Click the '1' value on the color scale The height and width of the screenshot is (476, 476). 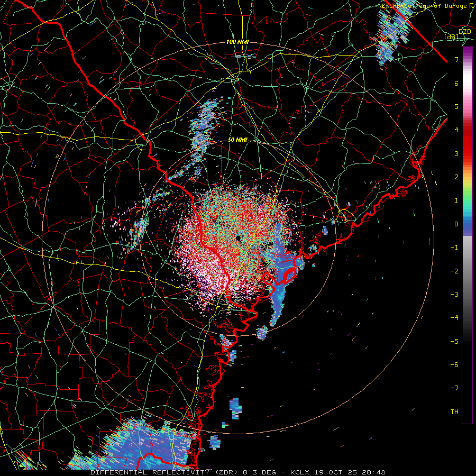(456, 200)
